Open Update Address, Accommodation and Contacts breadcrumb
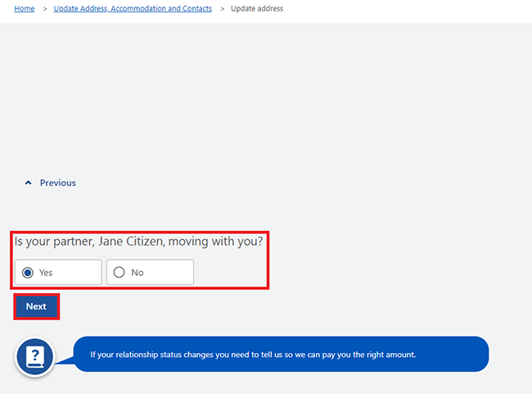The width and height of the screenshot is (532, 394). [133, 9]
